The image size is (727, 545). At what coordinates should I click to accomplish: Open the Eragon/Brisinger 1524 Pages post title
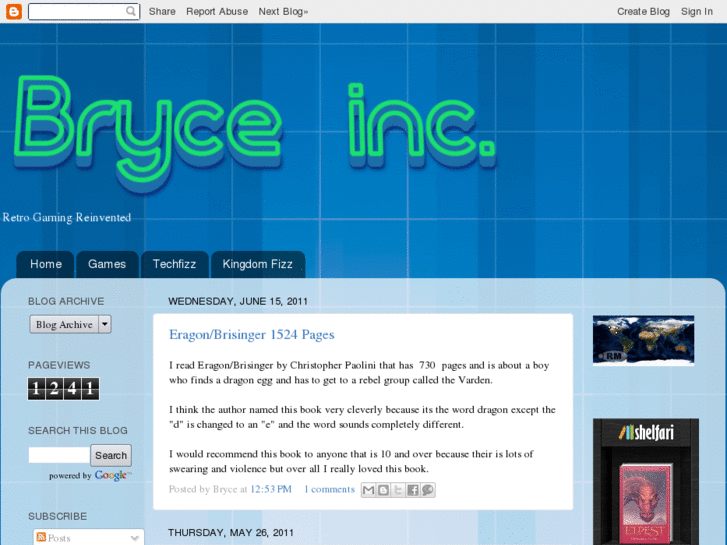[252, 334]
